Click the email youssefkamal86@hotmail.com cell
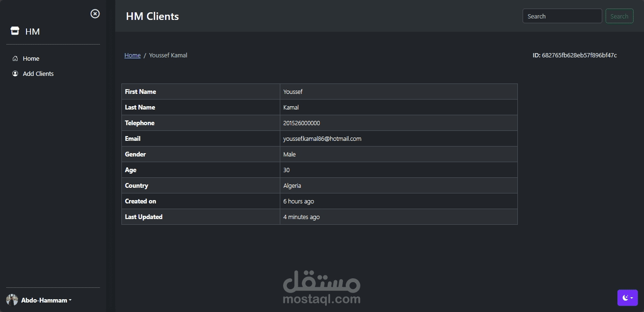644x312 pixels. click(x=398, y=138)
